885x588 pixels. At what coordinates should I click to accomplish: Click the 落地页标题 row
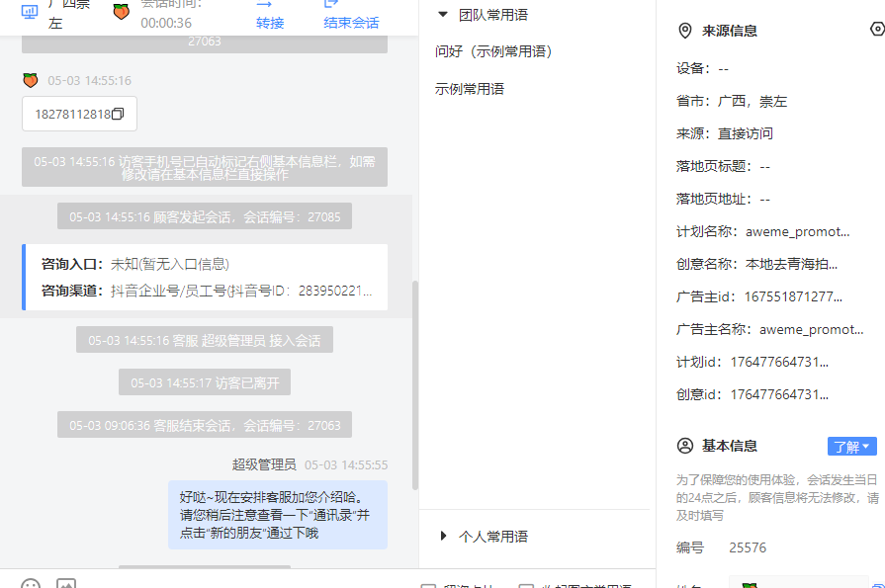[723, 166]
